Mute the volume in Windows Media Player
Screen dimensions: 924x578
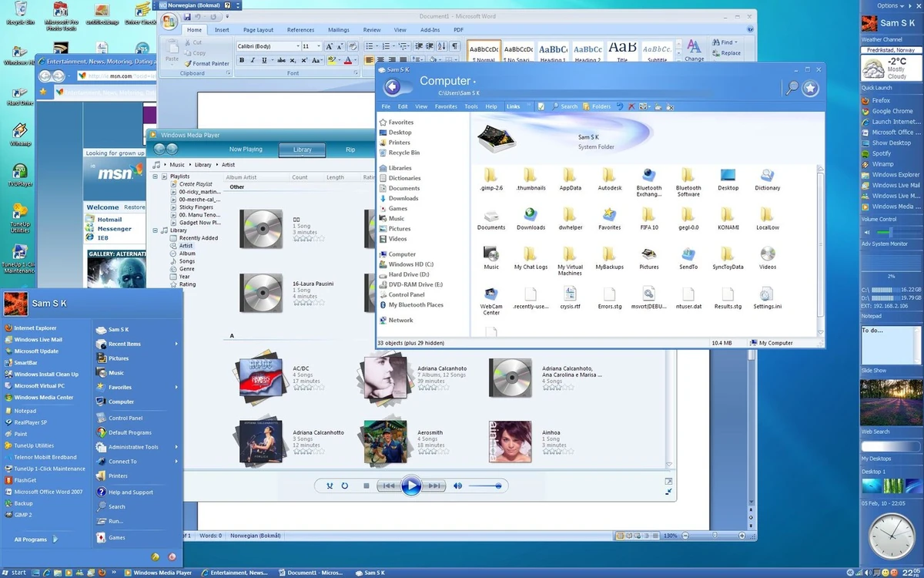[x=457, y=486]
